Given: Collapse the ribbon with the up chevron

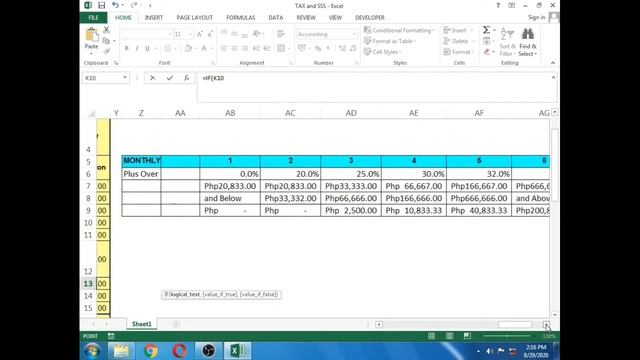Looking at the screenshot, I should [x=553, y=63].
